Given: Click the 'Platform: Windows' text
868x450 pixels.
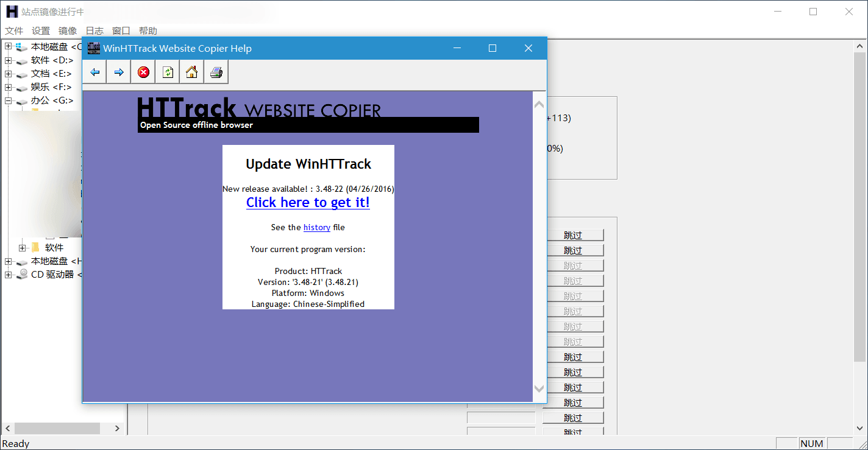Looking at the screenshot, I should click(x=308, y=293).
